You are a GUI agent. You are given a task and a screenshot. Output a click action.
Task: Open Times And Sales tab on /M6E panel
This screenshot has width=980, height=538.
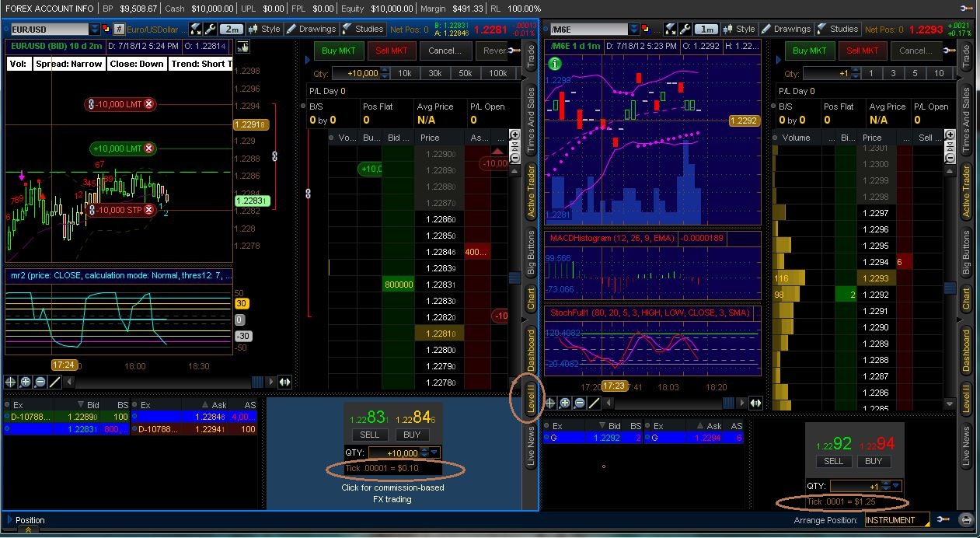[966, 119]
